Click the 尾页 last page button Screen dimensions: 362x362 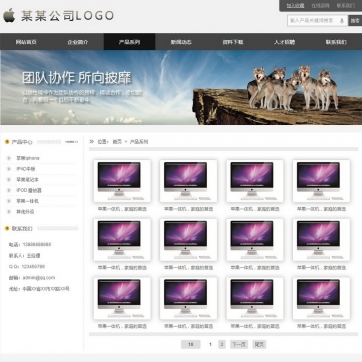(x=259, y=344)
